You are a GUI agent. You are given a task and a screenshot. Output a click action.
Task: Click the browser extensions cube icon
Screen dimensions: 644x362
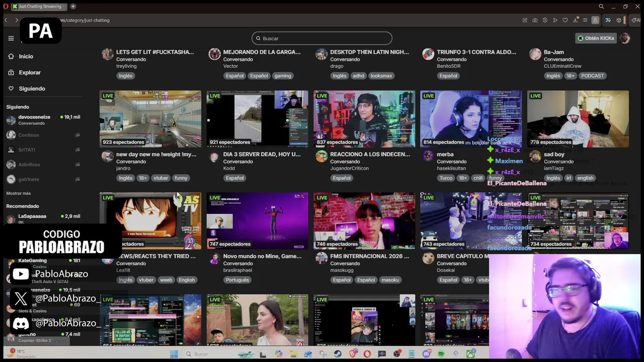click(619, 20)
